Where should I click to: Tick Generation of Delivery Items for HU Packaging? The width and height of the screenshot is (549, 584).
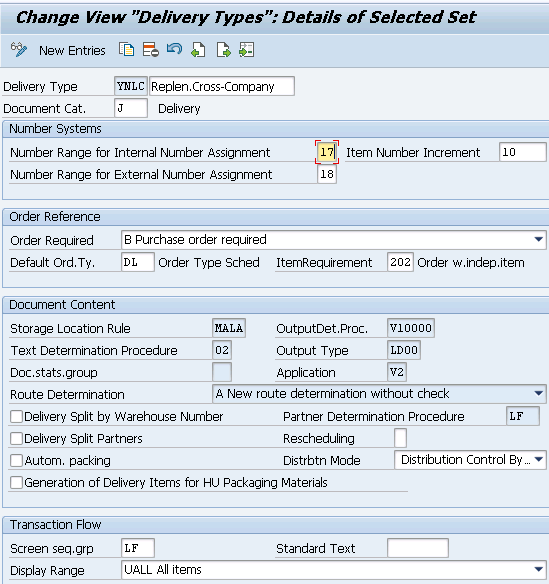tap(16, 482)
